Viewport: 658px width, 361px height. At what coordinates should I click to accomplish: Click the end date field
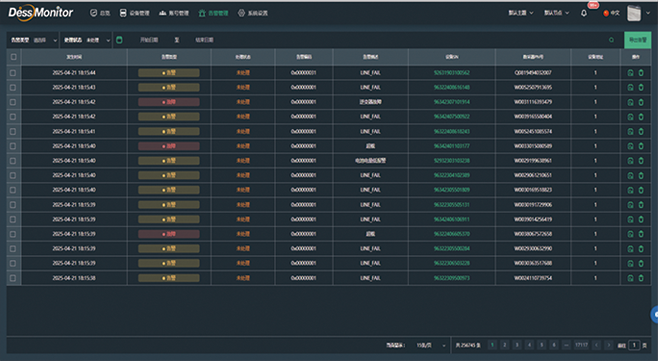coord(204,40)
